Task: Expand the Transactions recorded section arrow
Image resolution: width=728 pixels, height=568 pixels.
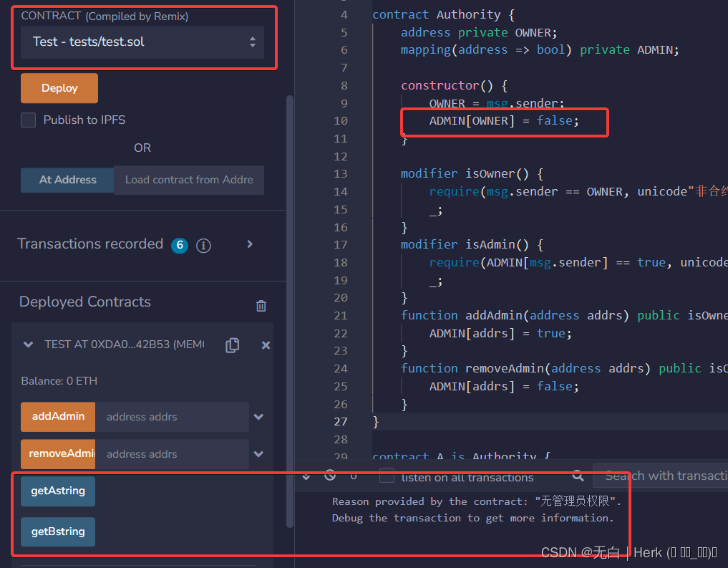Action: [x=250, y=244]
